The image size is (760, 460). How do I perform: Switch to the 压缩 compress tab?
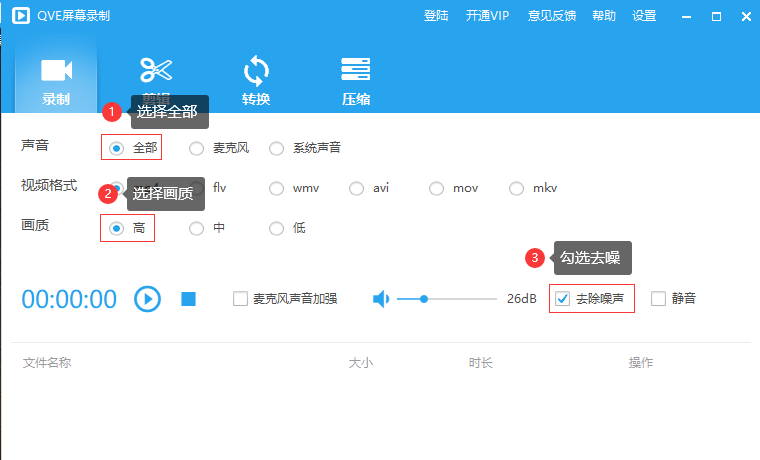pos(356,80)
